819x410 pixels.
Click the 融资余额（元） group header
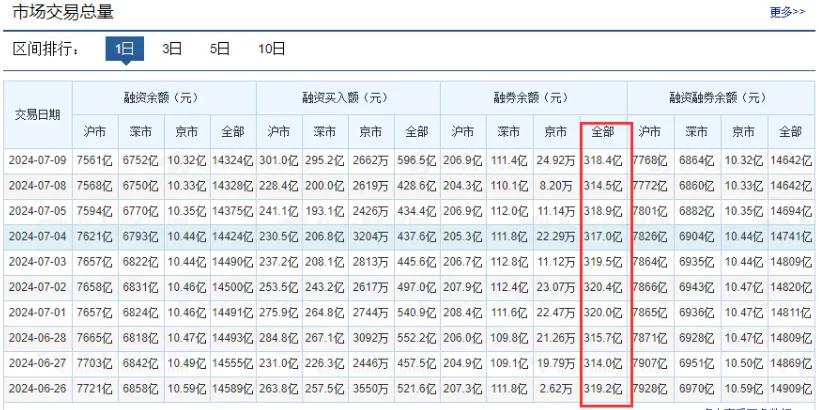[165, 98]
